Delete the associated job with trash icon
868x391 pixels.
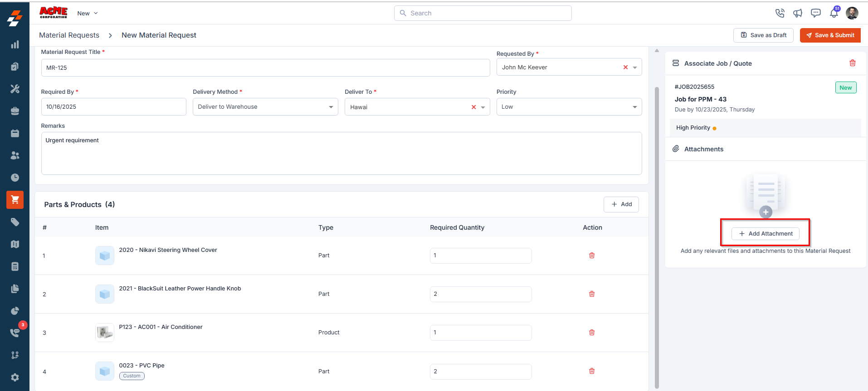click(853, 63)
